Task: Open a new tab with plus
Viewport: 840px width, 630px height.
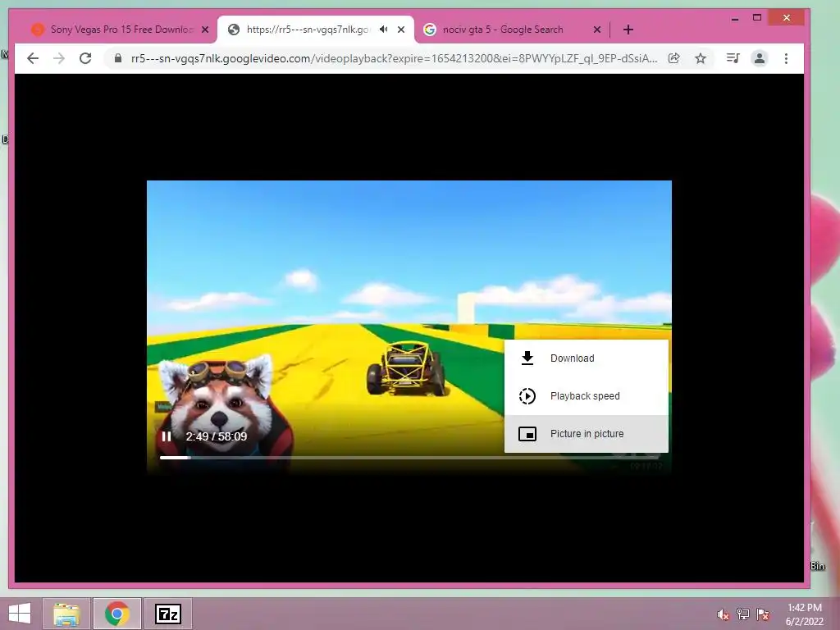Action: pos(628,30)
